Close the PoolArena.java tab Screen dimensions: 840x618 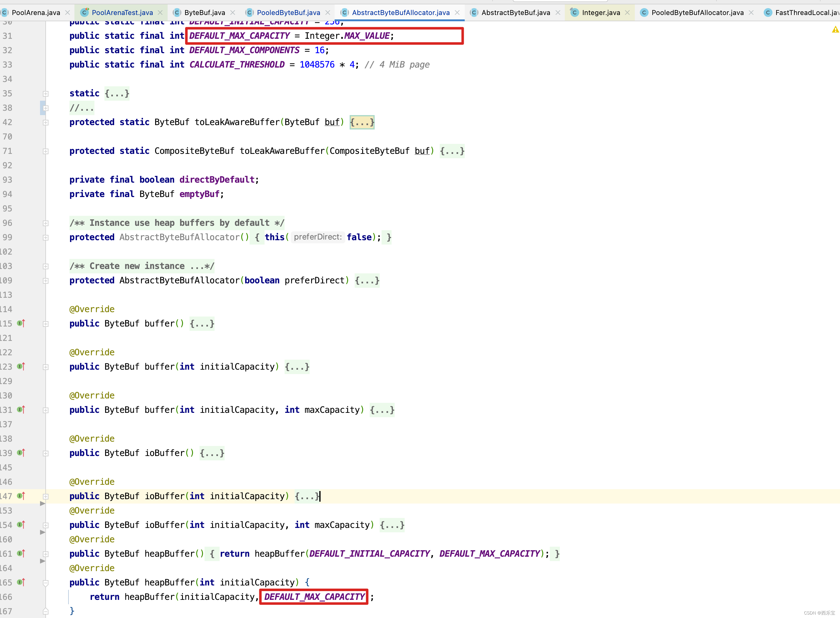coord(68,12)
